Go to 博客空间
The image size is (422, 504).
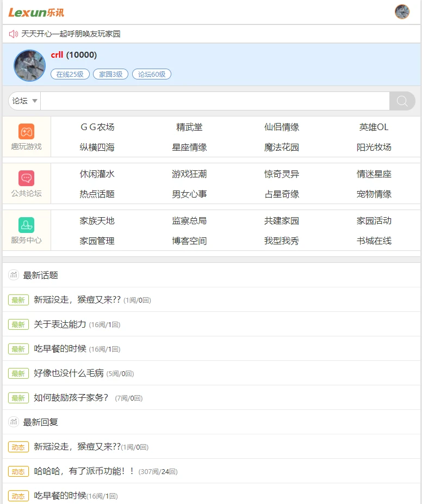(x=189, y=241)
